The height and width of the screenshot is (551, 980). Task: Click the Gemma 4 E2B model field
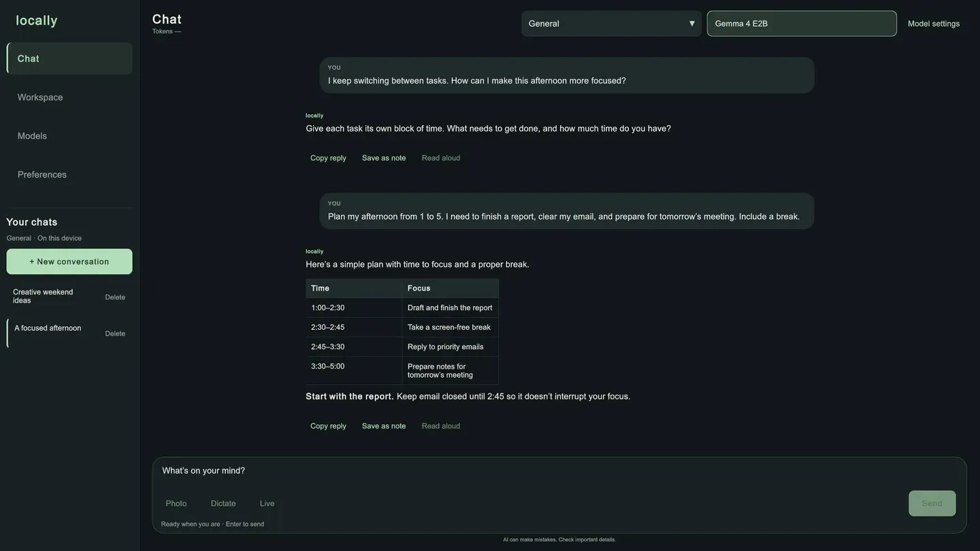tap(802, 23)
